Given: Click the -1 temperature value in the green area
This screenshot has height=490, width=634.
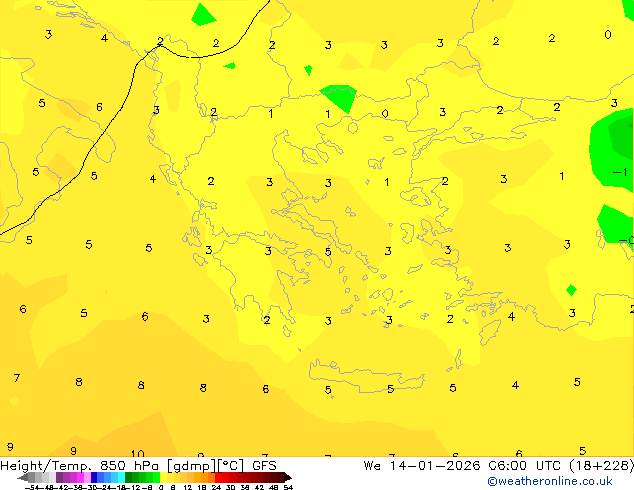Looking at the screenshot, I should click(620, 173).
